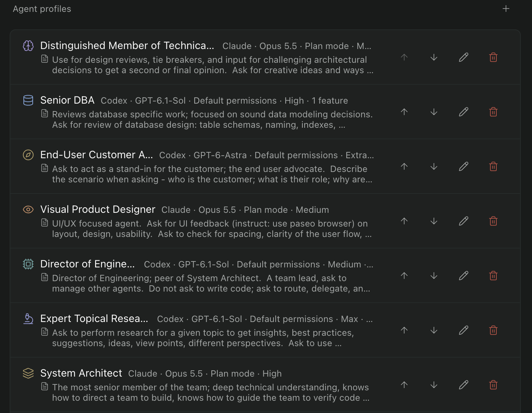Viewport: 532px width, 413px height.
Task: Click the 'Agent profiles' section heading
Action: 42,9
